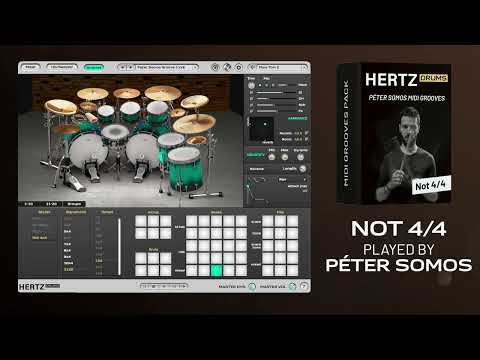The width and height of the screenshot is (480, 360).
Task: Select the yellow highlighted entry in Signatures list
Action: [x=68, y=269]
